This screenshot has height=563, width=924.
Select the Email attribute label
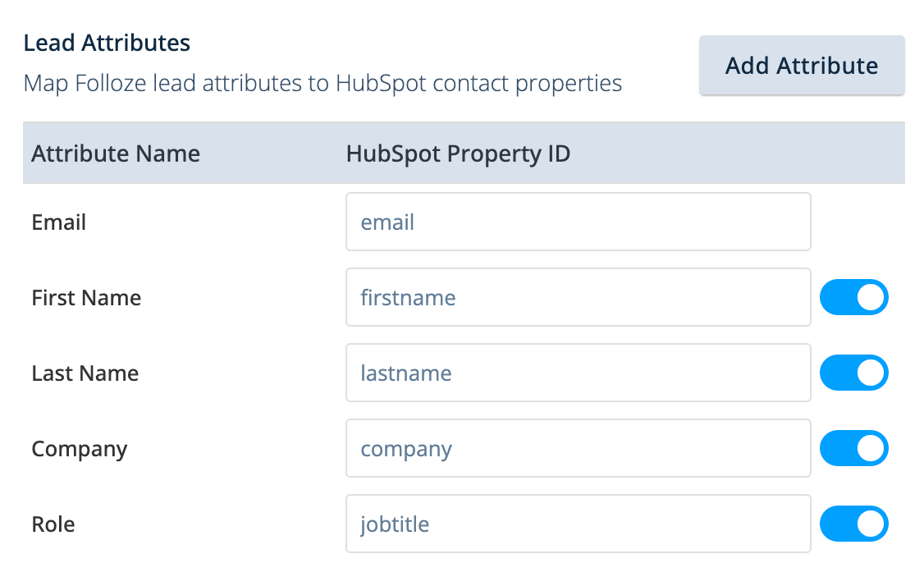59,222
